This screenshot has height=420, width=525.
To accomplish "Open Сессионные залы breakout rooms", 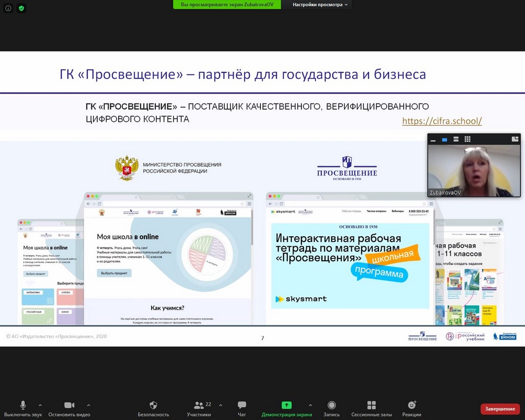I will (x=371, y=408).
